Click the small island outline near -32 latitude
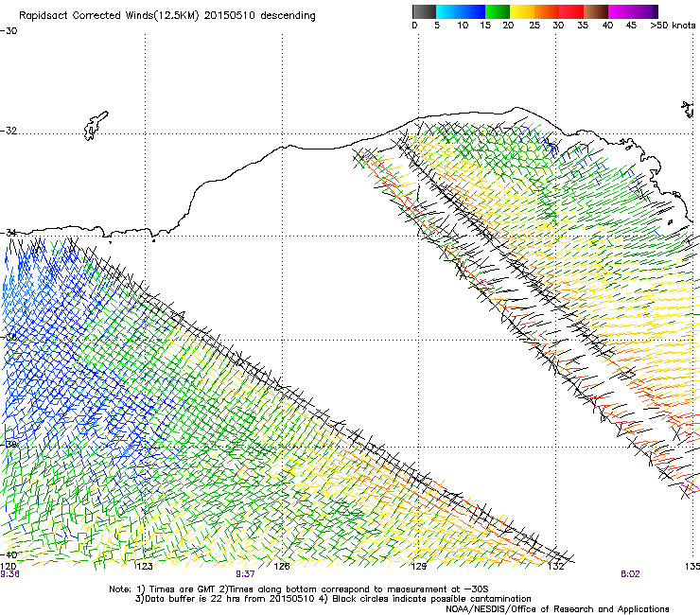Image resolution: width=700 pixels, height=615 pixels. [96, 126]
